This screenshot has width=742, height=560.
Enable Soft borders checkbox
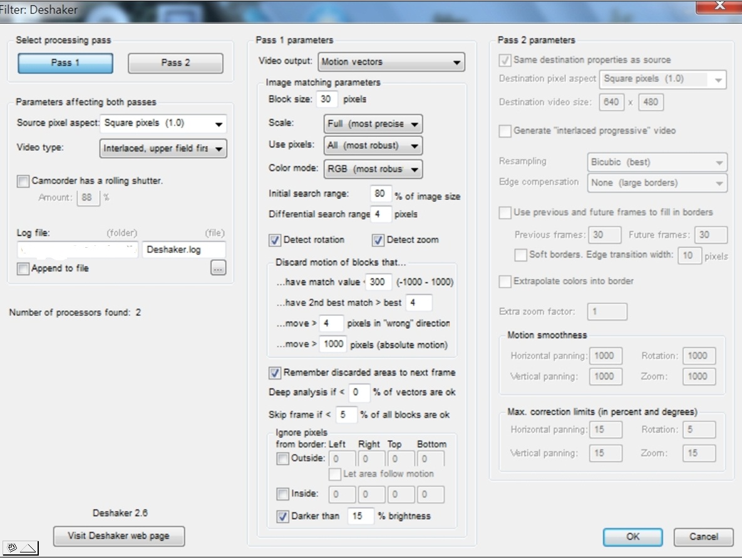pos(520,255)
